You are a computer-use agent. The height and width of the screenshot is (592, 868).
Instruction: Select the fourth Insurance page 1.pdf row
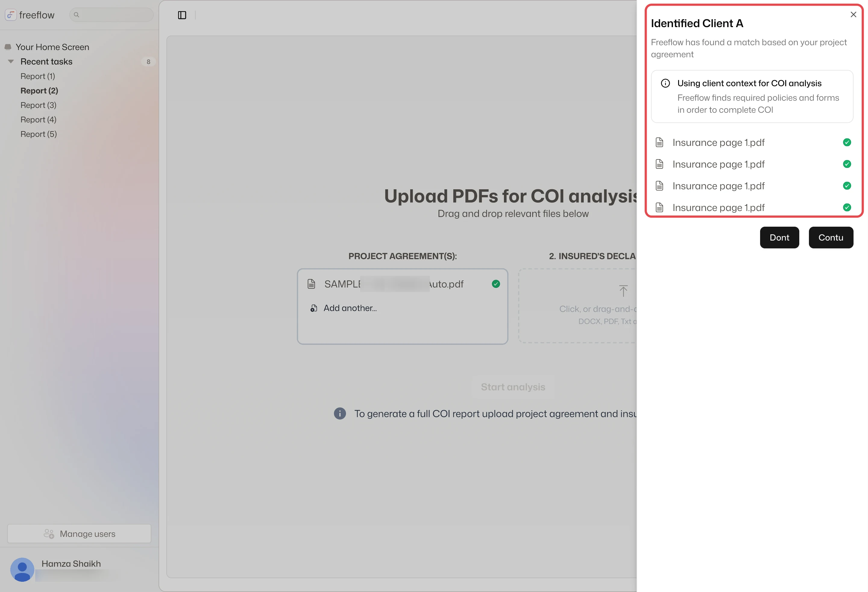[753, 207]
